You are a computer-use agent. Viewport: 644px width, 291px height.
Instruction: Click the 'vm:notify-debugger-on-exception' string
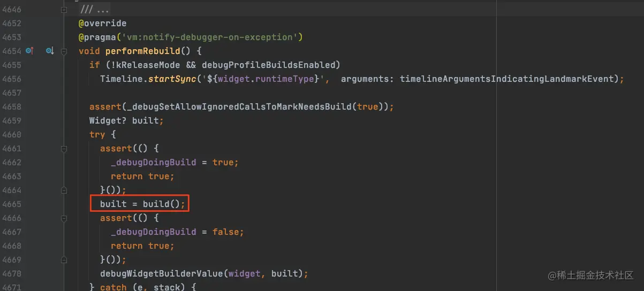tap(210, 37)
